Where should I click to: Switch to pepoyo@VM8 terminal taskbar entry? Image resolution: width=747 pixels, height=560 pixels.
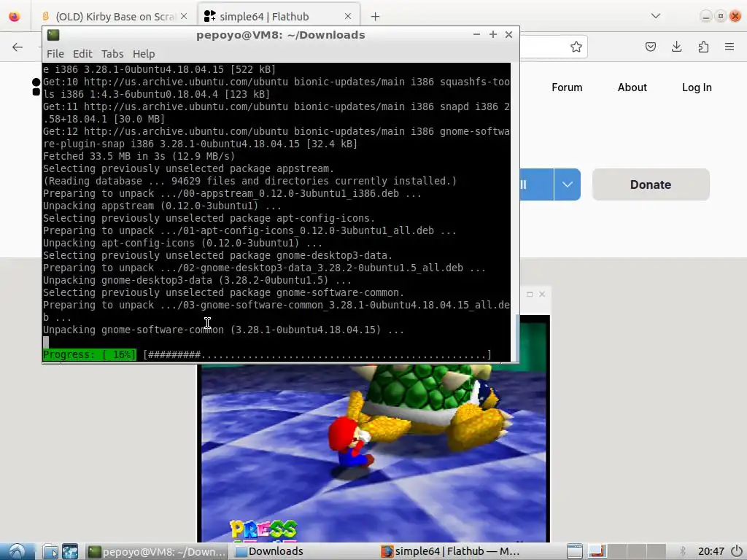click(x=158, y=551)
